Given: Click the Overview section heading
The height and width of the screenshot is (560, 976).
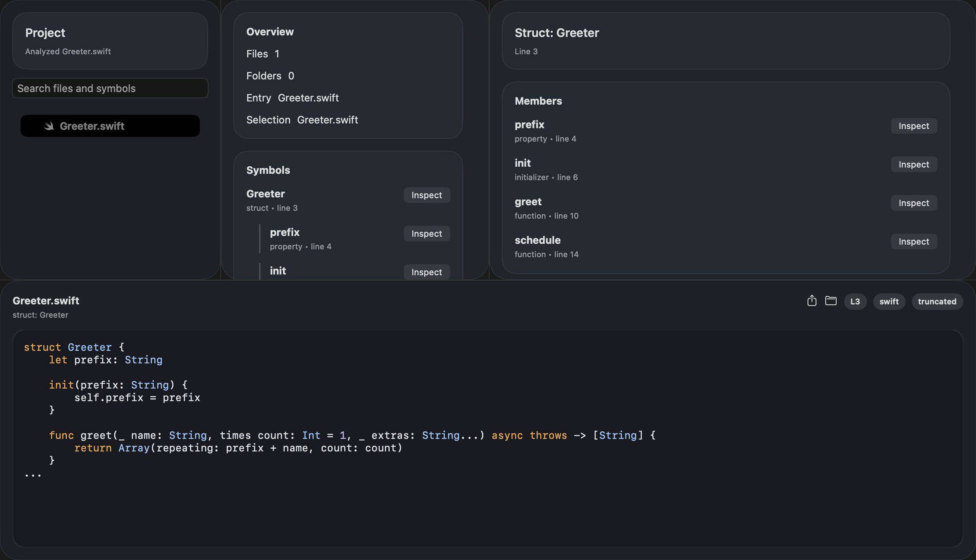Looking at the screenshot, I should click(x=270, y=32).
